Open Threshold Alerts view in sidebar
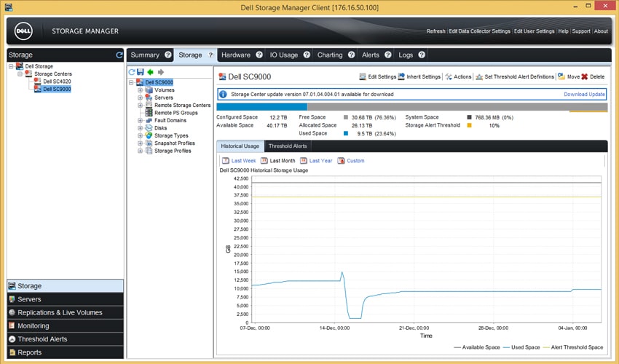Screen dimensions: 619x364 coord(65,339)
